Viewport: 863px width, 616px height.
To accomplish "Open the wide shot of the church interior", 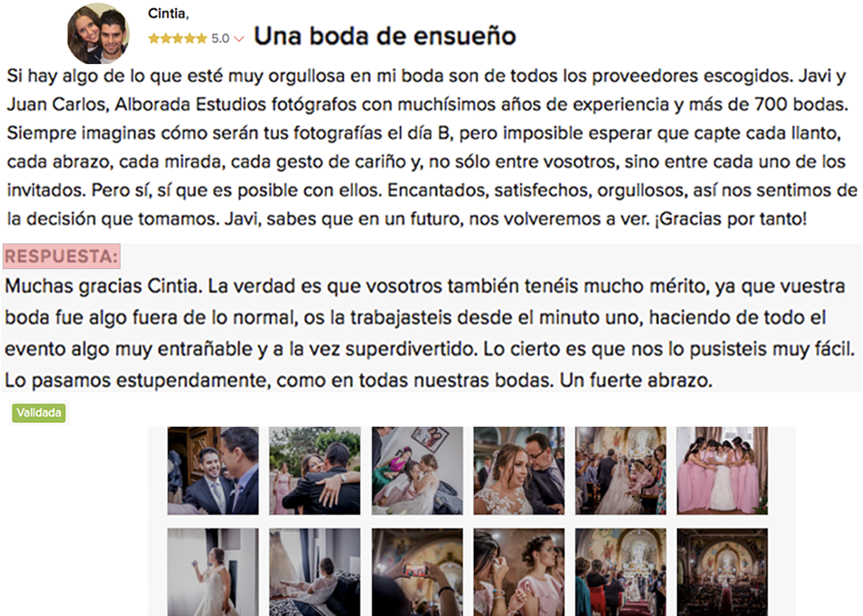I will pyautogui.click(x=722, y=572).
